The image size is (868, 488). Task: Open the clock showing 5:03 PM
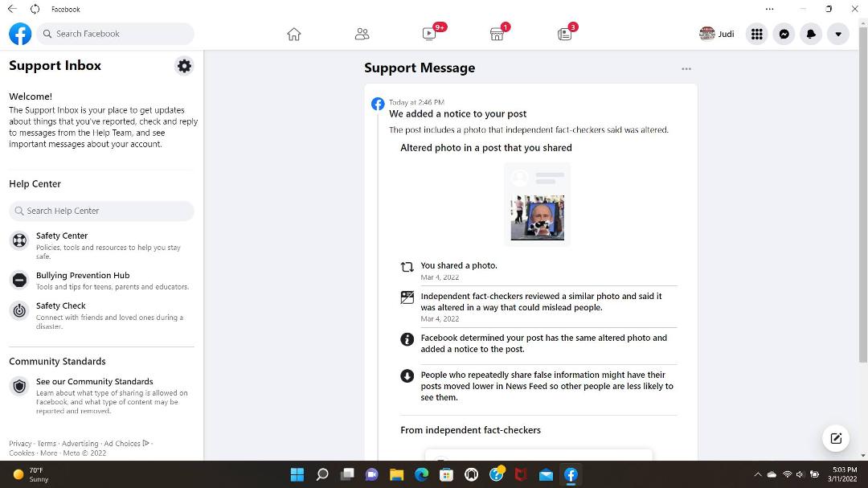coord(842,474)
